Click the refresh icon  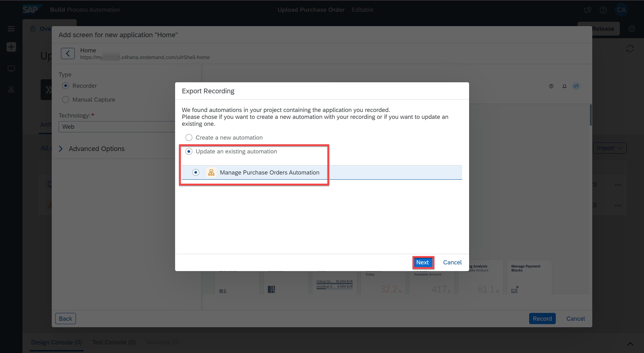point(630,48)
